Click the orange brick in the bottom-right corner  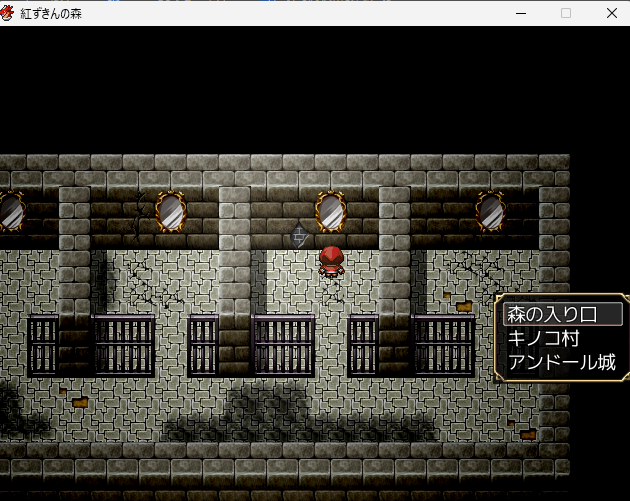coord(527,434)
